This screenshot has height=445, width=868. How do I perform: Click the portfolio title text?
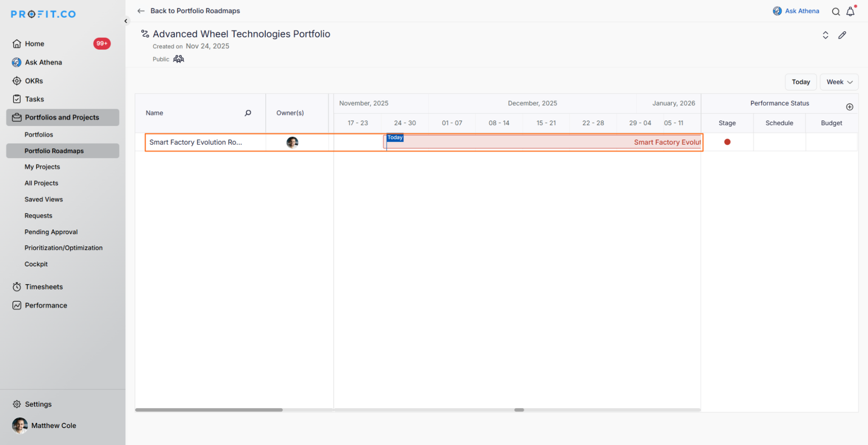pyautogui.click(x=241, y=34)
